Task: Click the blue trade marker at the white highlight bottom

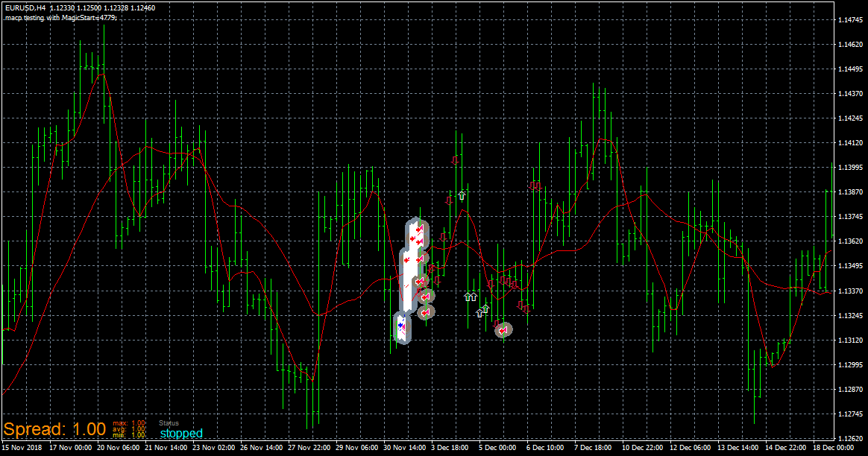Action: point(400,326)
